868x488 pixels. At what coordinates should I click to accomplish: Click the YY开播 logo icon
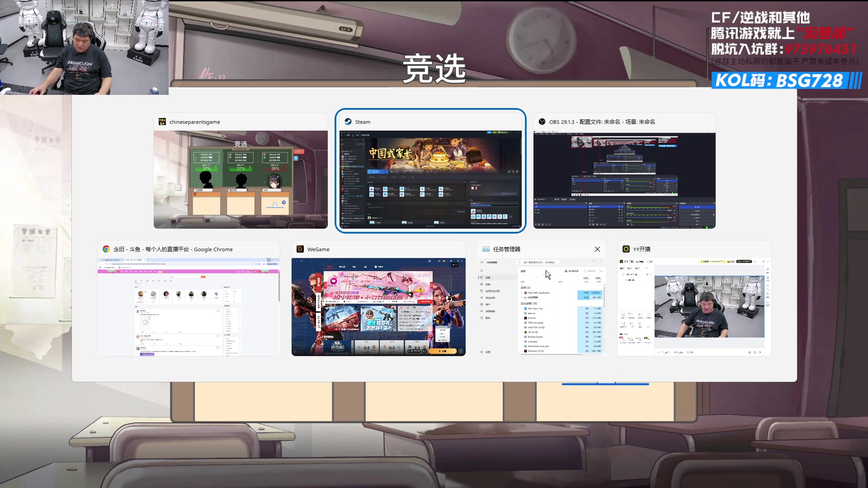[626, 249]
